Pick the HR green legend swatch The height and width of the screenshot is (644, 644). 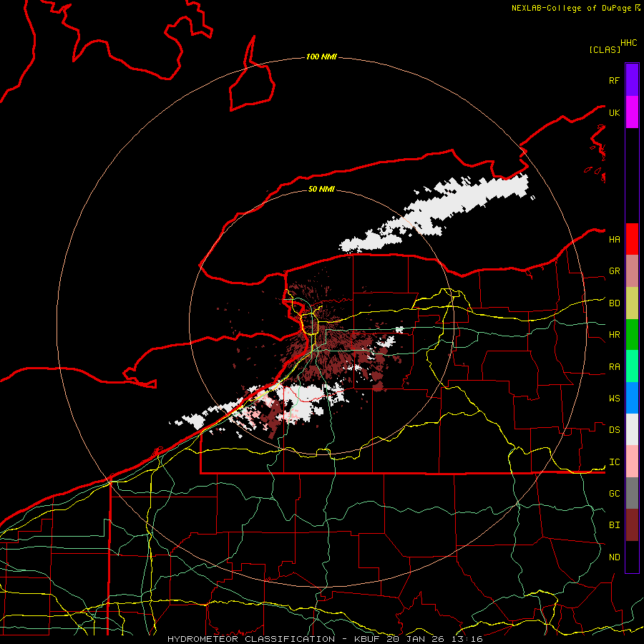point(632,334)
